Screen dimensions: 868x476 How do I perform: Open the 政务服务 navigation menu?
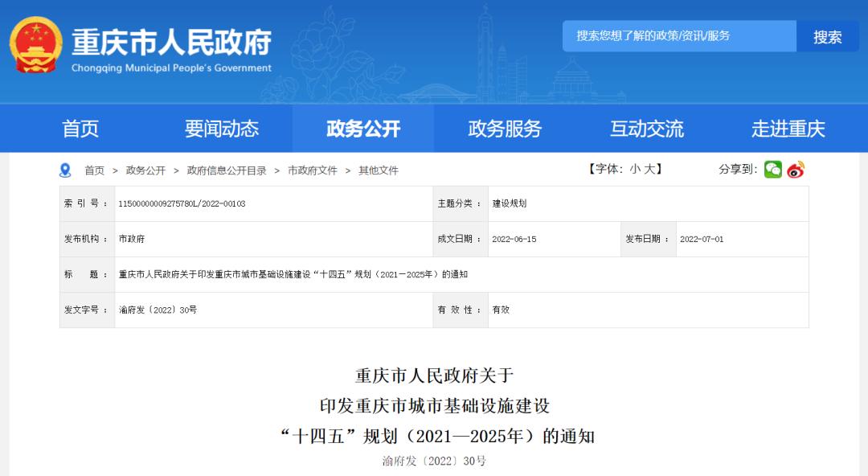(504, 129)
